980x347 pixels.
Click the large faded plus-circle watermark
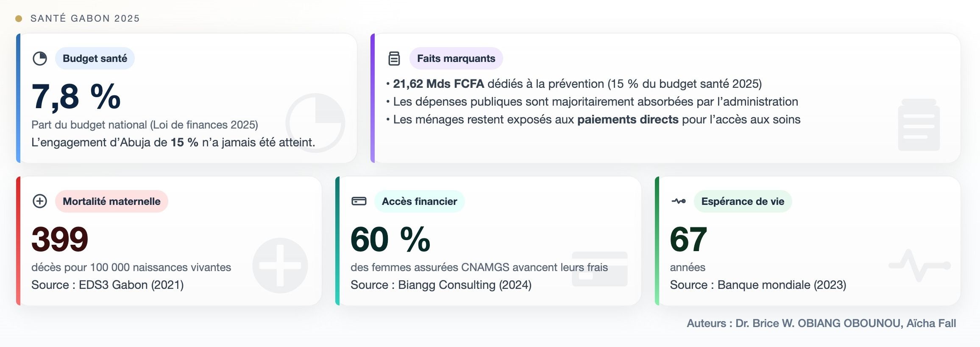pos(280,266)
